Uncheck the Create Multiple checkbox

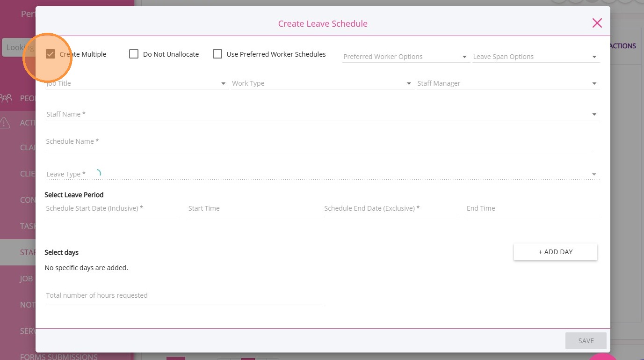[51, 54]
